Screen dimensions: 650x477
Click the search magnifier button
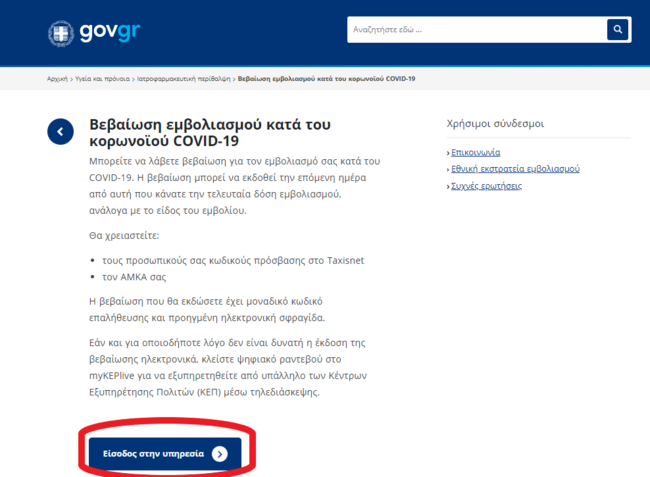pos(618,29)
